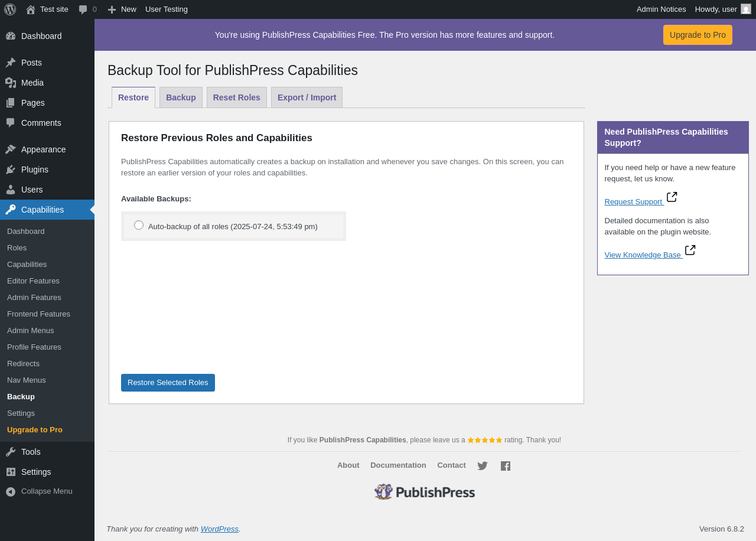Switch to the Backup tab
This screenshot has height=541, width=756.
click(x=181, y=97)
